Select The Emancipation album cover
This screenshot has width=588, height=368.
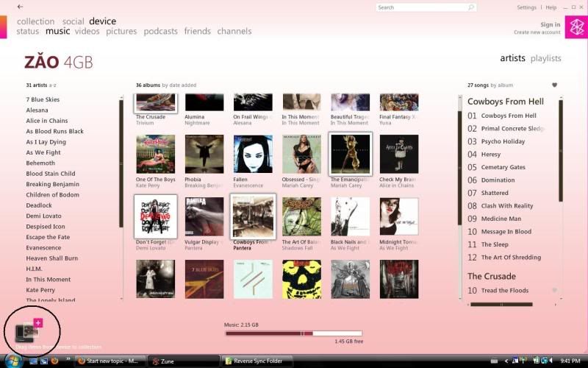tap(351, 154)
